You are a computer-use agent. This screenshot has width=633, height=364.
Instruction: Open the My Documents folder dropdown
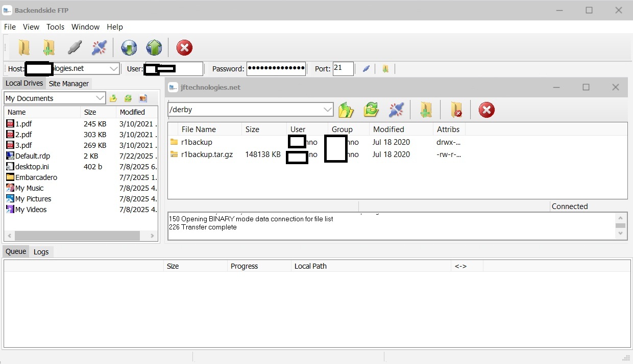pyautogui.click(x=99, y=98)
